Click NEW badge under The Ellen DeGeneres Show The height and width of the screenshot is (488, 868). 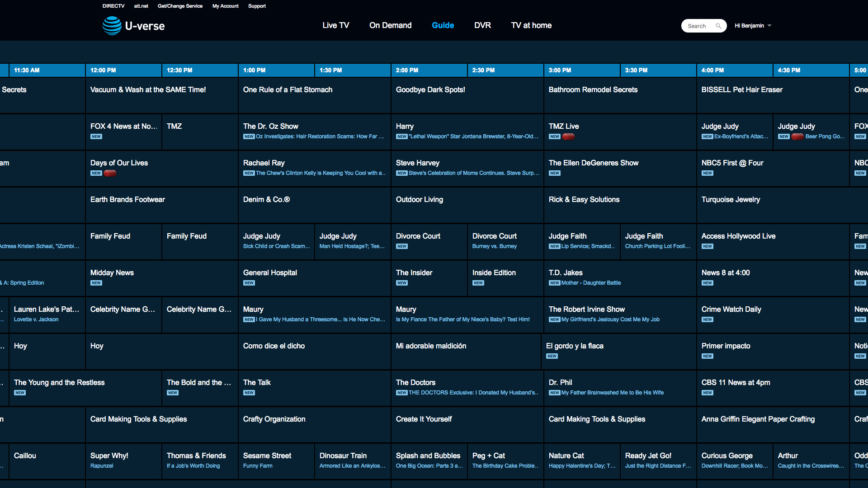[x=555, y=173]
